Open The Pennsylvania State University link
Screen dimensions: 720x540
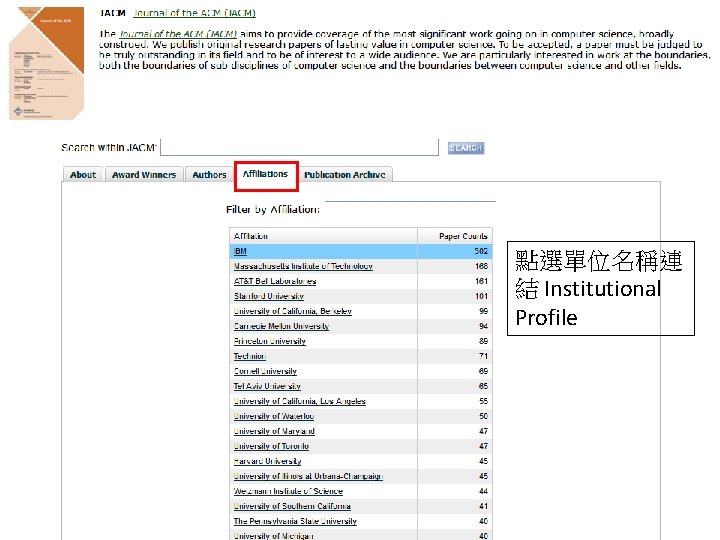pos(295,521)
